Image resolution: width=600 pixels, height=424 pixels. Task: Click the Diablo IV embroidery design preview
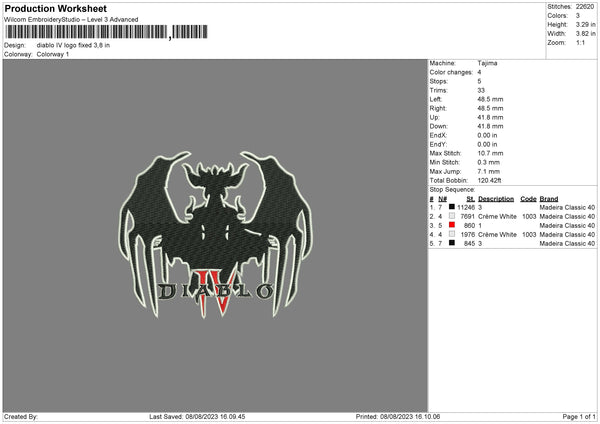[215, 235]
